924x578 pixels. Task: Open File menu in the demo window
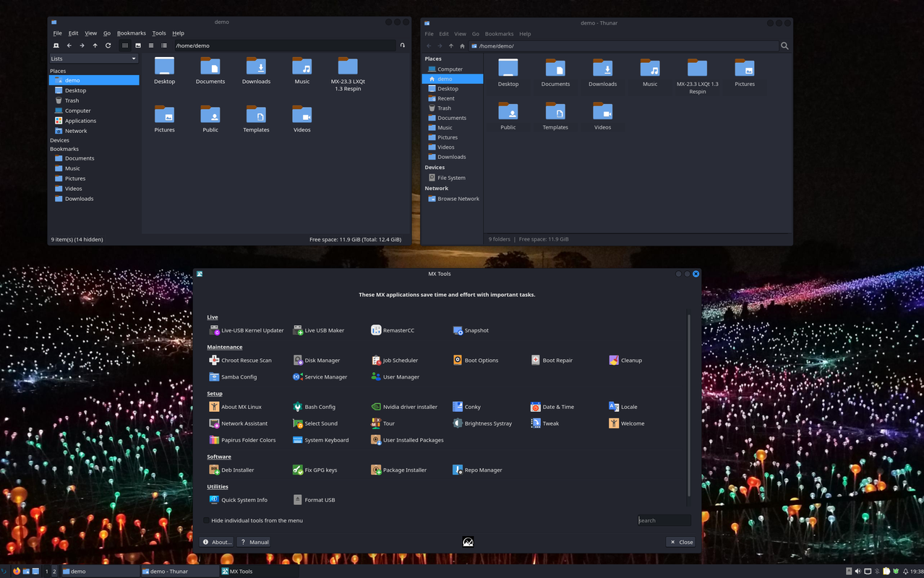(57, 33)
